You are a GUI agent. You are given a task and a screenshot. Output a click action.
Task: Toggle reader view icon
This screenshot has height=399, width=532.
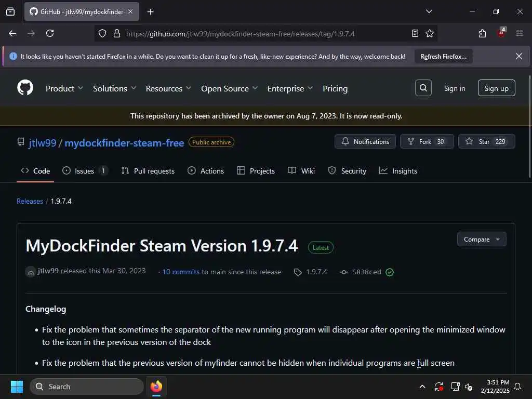pyautogui.click(x=415, y=33)
